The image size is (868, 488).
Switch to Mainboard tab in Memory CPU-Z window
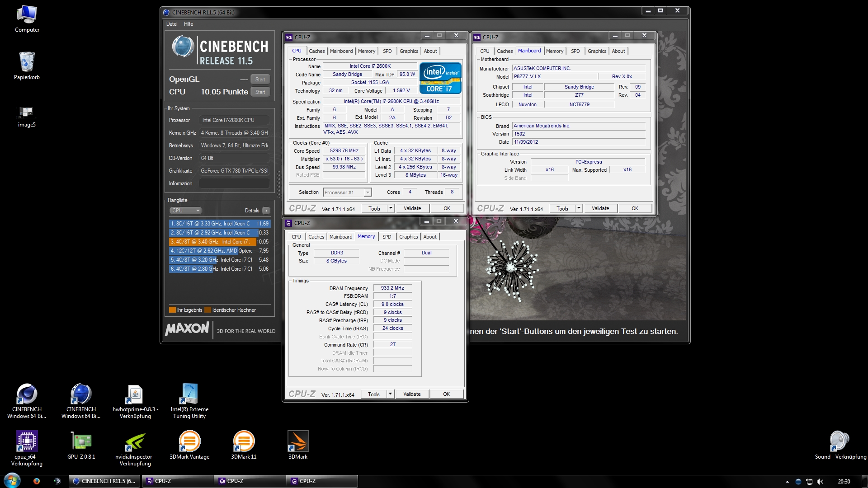tap(340, 237)
